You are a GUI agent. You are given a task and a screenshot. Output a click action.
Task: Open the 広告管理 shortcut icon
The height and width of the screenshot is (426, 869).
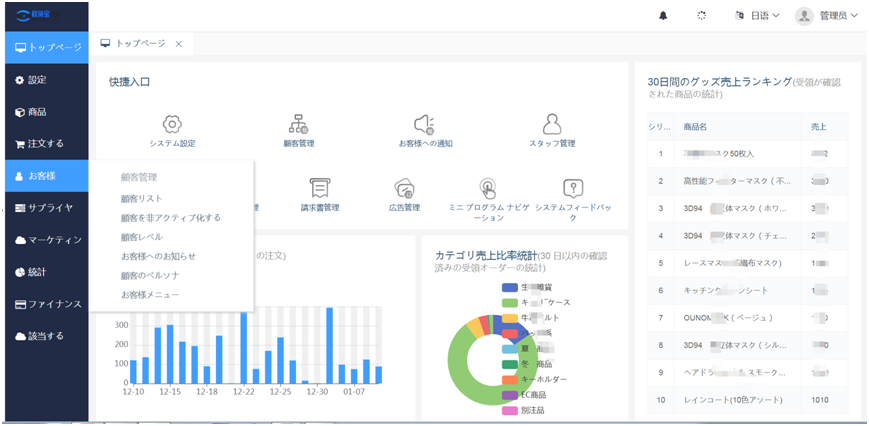pos(404,188)
